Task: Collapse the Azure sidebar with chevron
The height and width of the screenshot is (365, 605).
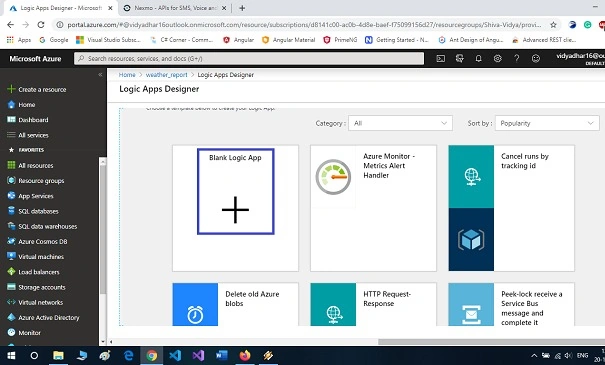Action: click(x=100, y=74)
